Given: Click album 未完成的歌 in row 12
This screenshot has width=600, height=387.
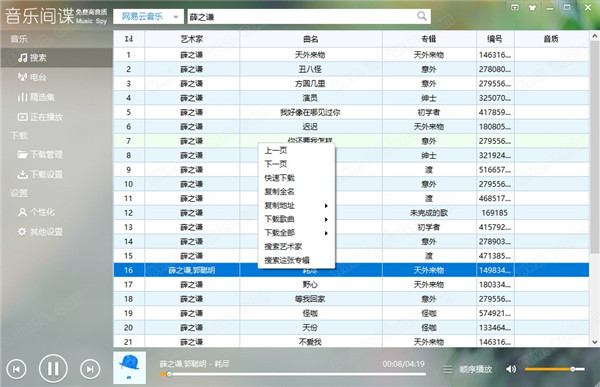Looking at the screenshot, I should [429, 213].
